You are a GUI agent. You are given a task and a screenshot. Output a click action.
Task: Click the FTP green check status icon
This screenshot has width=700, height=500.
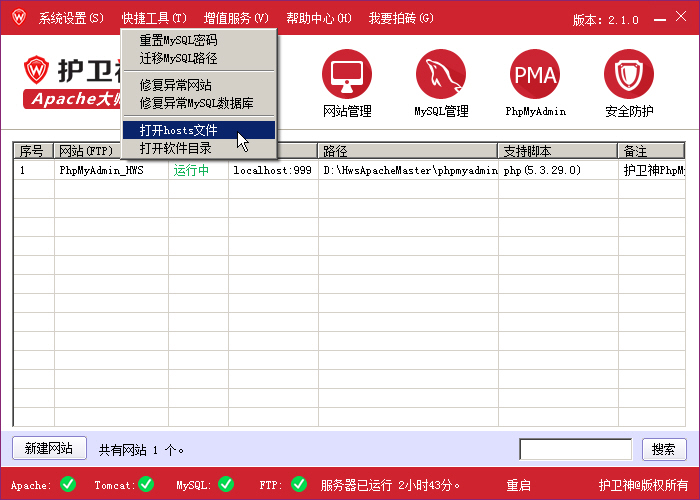(299, 484)
